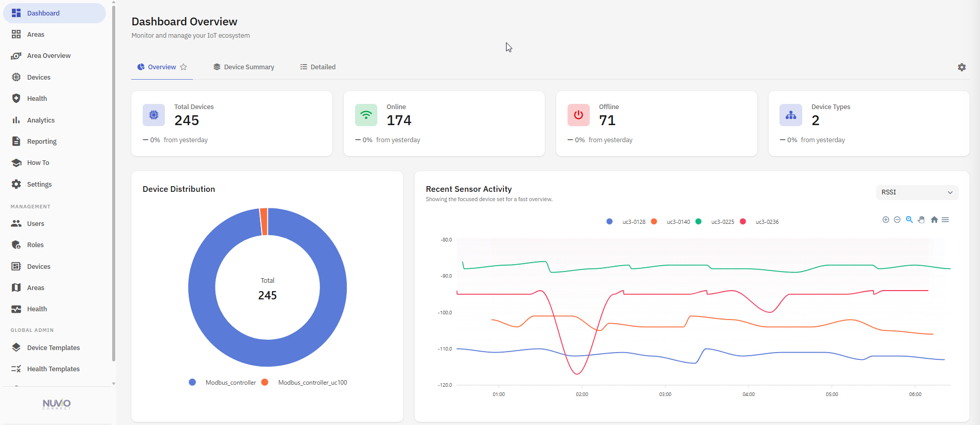Click the Device Distribution heading
Screen dimensions: 980x425
179,189
